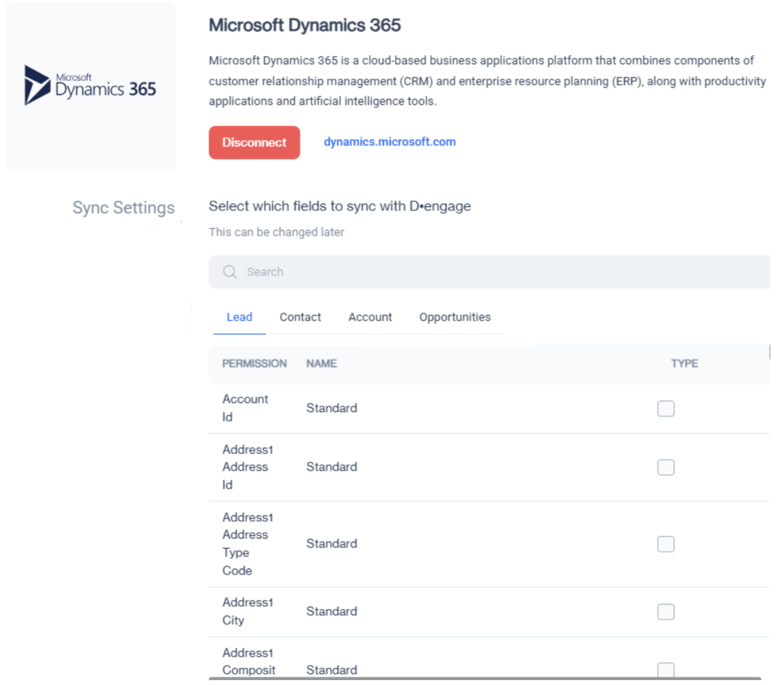Click 'Select which fields to sync' heading

tap(340, 206)
